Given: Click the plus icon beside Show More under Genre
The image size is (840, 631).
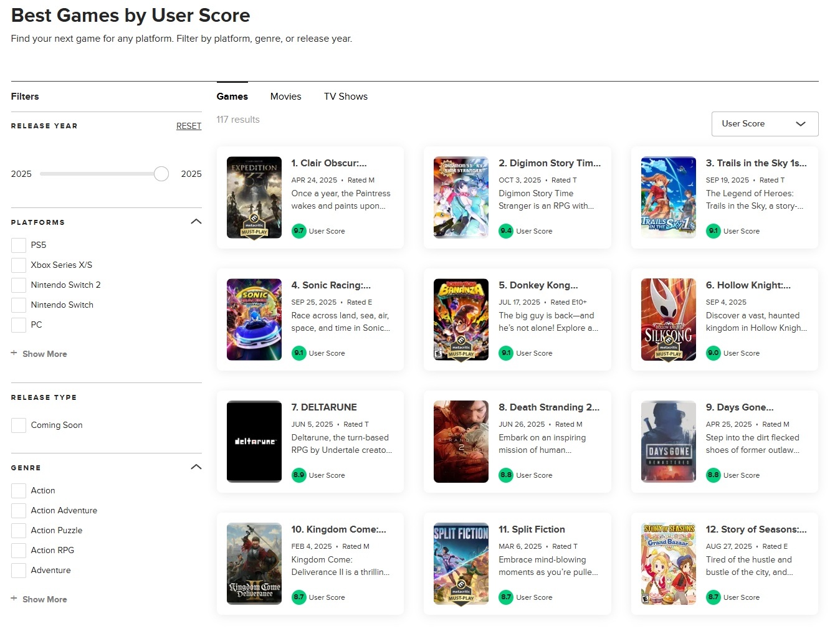Looking at the screenshot, I should [14, 599].
